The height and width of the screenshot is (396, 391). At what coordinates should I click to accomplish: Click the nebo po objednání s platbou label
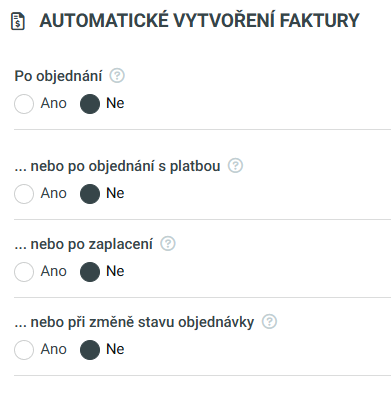(x=117, y=166)
